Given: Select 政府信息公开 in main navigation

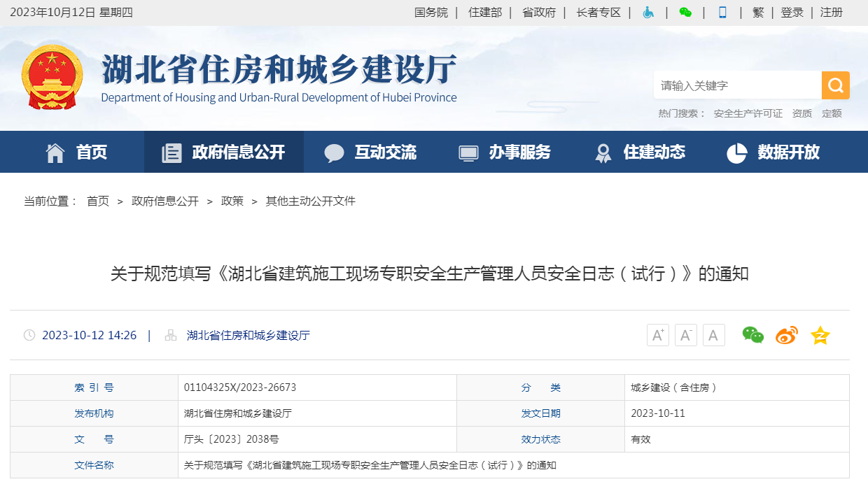Looking at the screenshot, I should pos(224,152).
